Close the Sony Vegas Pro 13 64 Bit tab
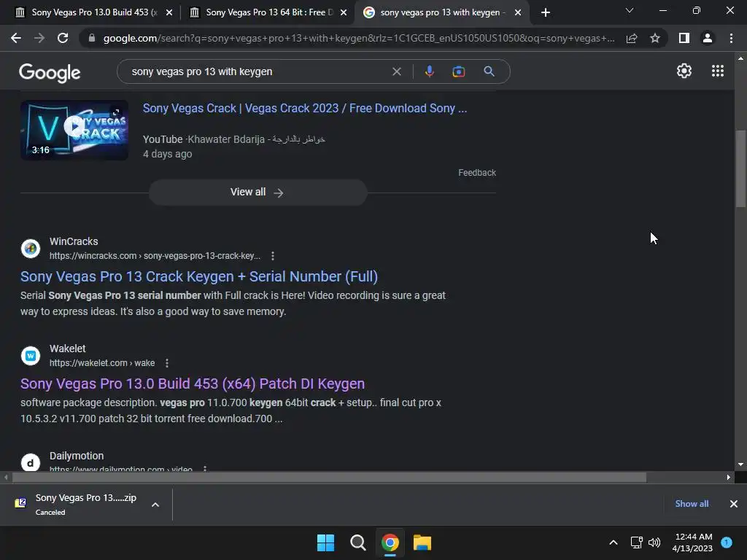 (344, 12)
